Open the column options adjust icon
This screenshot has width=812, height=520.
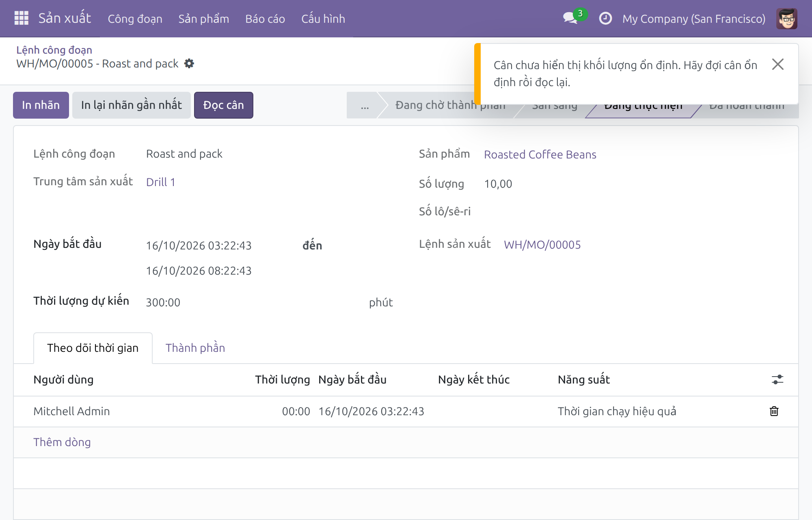click(x=777, y=379)
